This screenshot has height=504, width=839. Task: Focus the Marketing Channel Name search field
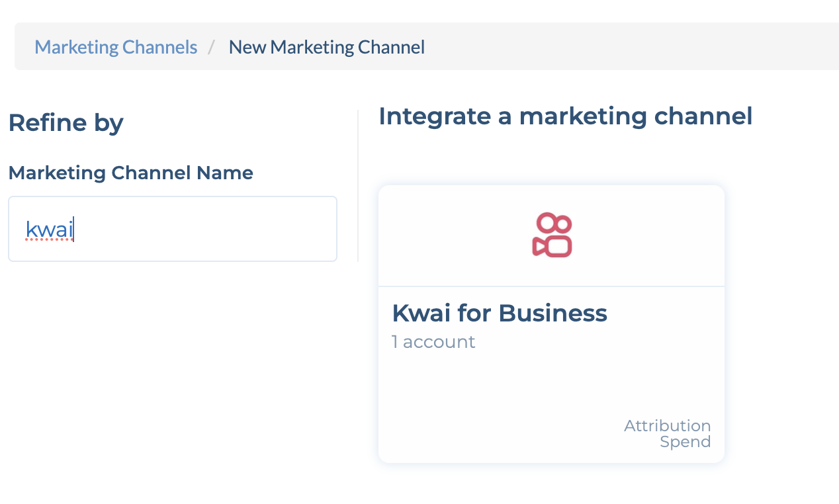(173, 229)
